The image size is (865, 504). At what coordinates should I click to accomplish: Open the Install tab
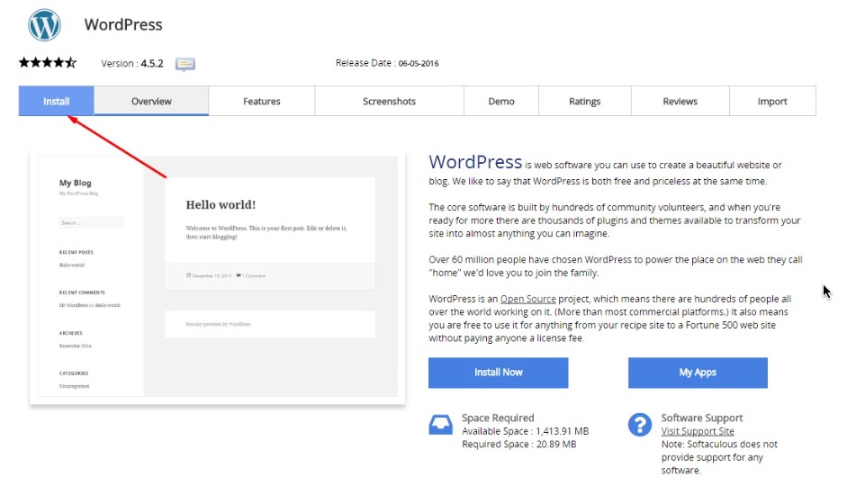(x=57, y=101)
